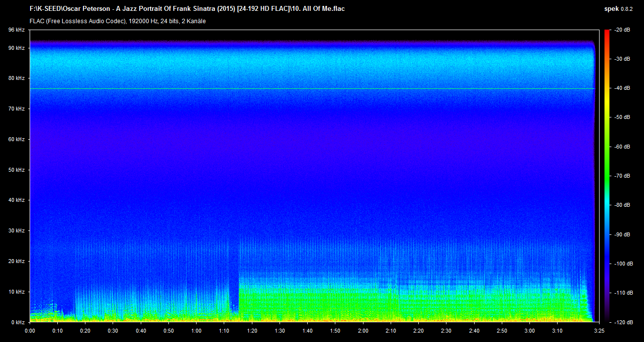Click the 0:00 time axis marker
Image resolution: width=644 pixels, height=342 pixels.
pyautogui.click(x=30, y=331)
